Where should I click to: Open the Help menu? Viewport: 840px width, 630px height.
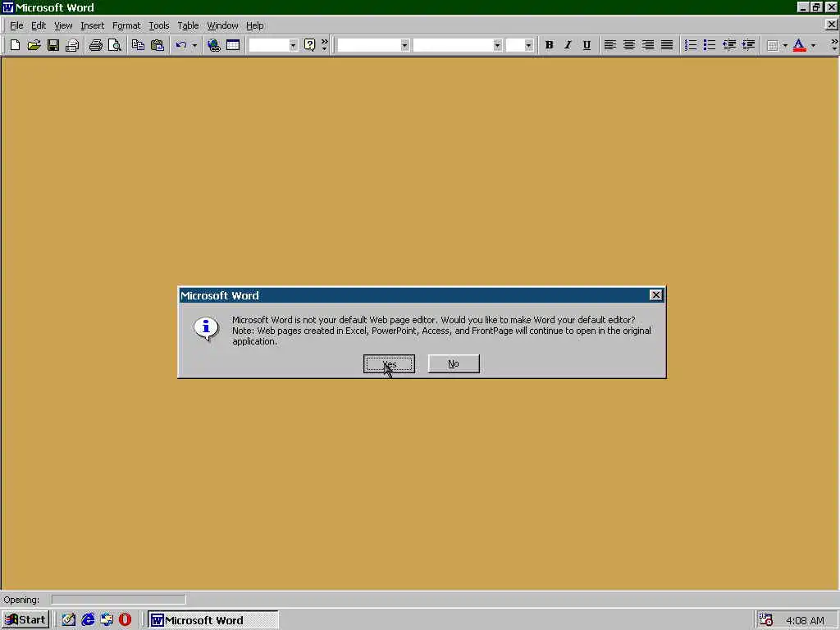point(254,25)
